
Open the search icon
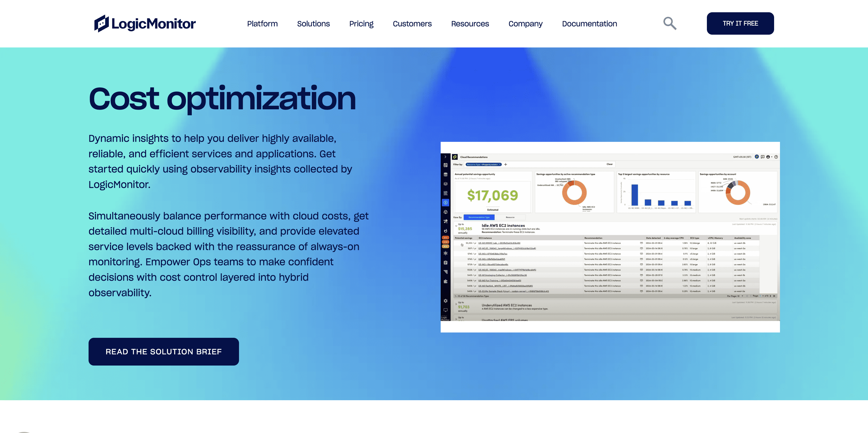(x=670, y=23)
